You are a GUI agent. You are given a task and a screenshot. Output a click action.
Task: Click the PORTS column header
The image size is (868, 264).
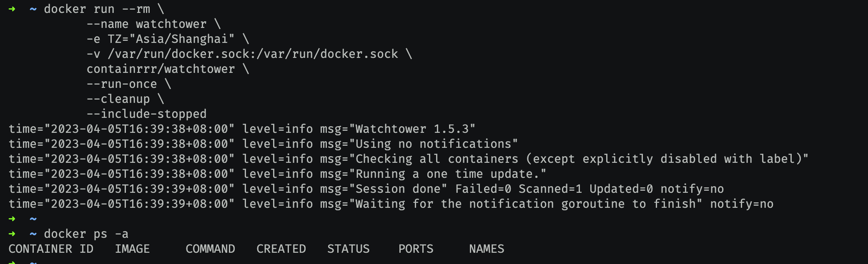[x=416, y=249]
